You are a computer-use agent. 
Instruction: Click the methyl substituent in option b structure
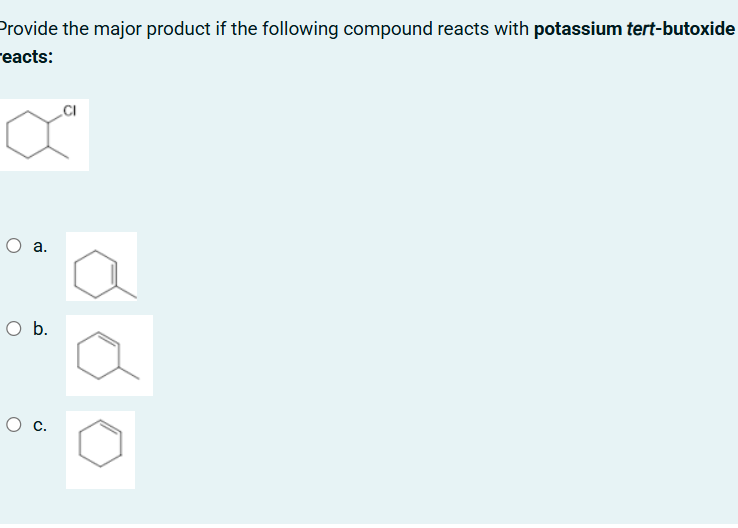click(128, 373)
